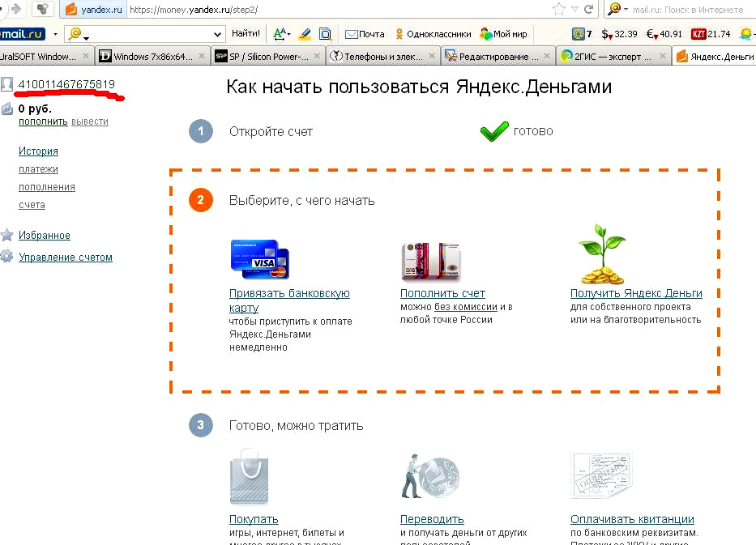Image resolution: width=756 pixels, height=545 pixels.
Task: Click the пополнить link
Action: pyautogui.click(x=43, y=121)
